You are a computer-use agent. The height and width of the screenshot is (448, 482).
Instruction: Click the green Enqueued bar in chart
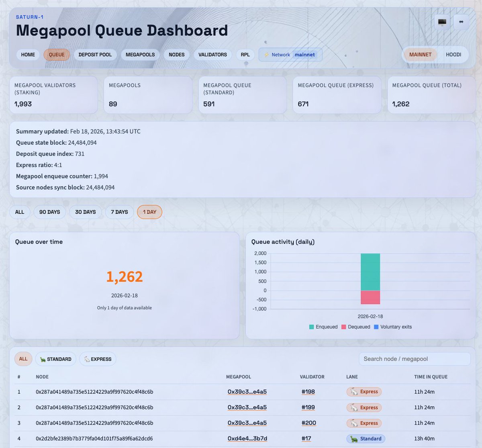(370, 272)
